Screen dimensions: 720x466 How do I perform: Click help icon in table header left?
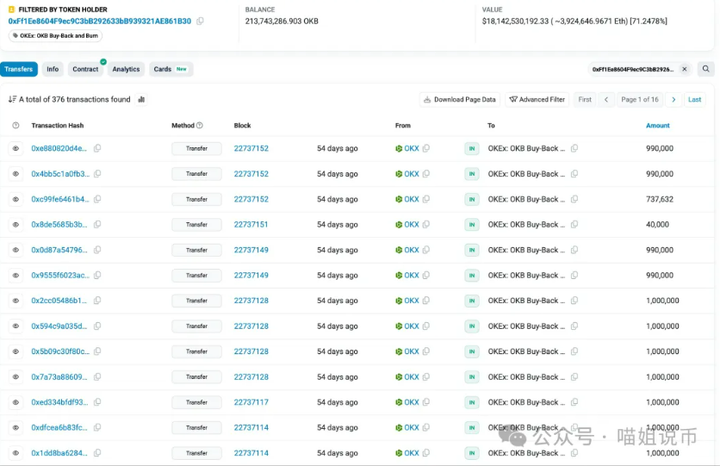click(16, 125)
